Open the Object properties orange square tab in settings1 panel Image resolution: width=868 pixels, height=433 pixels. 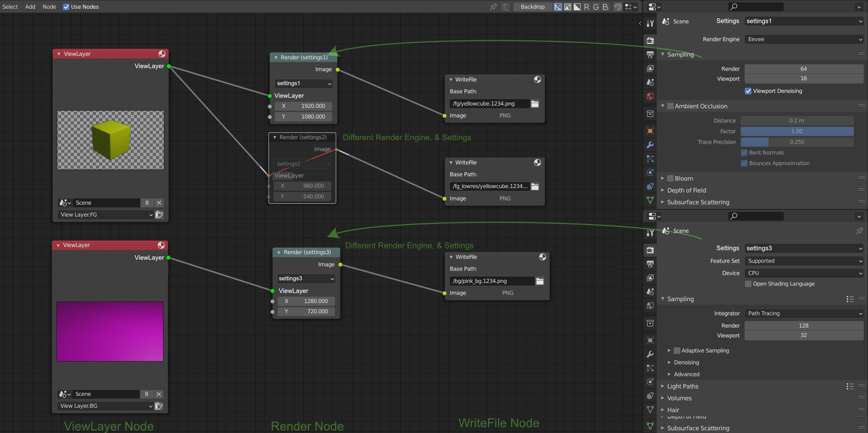click(x=650, y=131)
